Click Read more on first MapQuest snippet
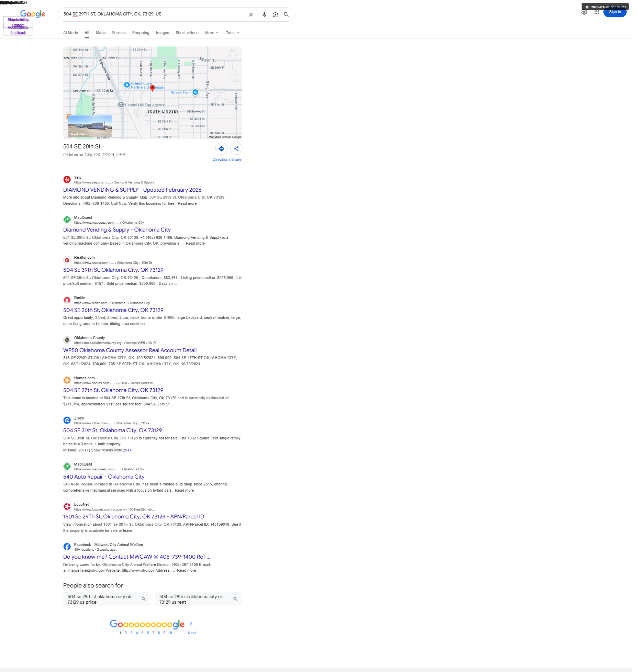This screenshot has width=636, height=672. point(195,243)
